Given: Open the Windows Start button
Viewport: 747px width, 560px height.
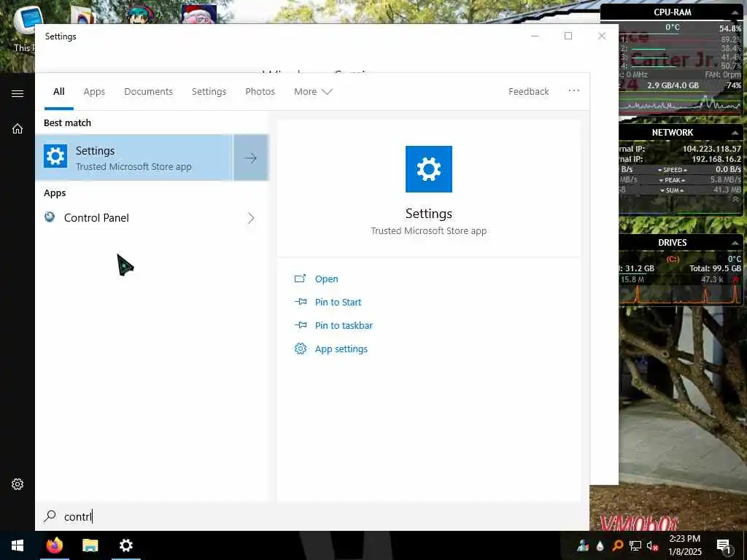Looking at the screenshot, I should [x=18, y=545].
